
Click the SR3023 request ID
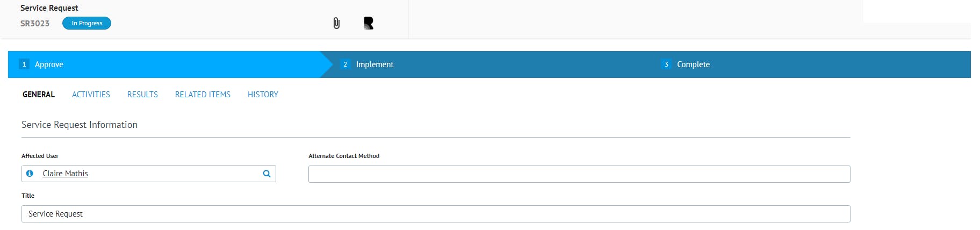coord(35,24)
